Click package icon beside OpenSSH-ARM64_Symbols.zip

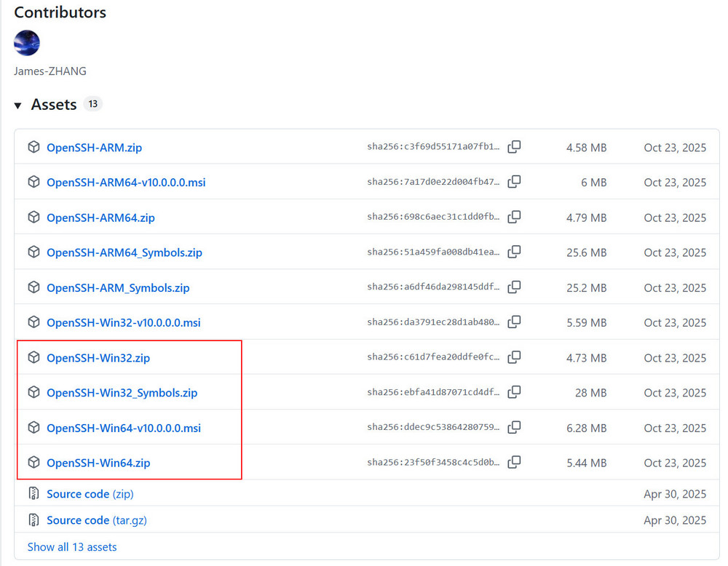[33, 252]
